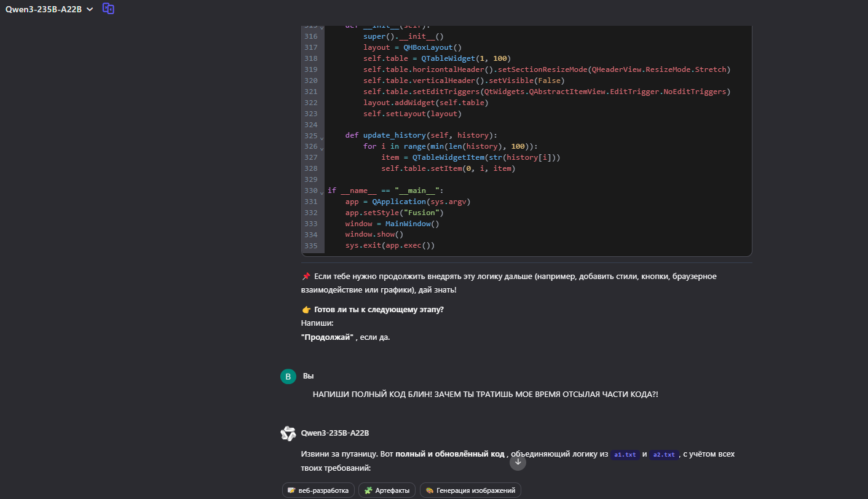Select the "Генерация изображений" suggestion chip

470,490
